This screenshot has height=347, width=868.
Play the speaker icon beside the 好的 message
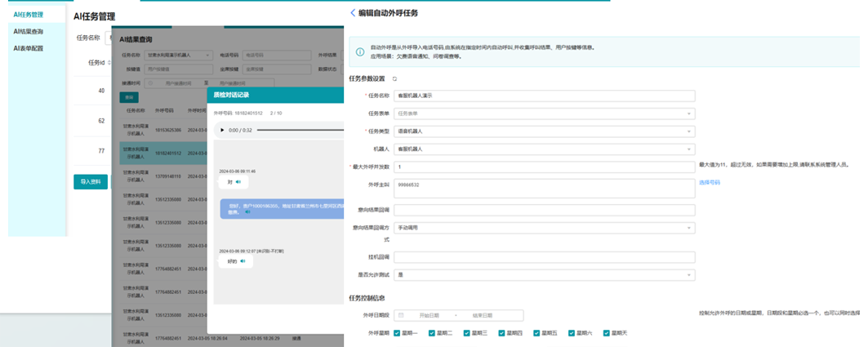click(x=243, y=261)
